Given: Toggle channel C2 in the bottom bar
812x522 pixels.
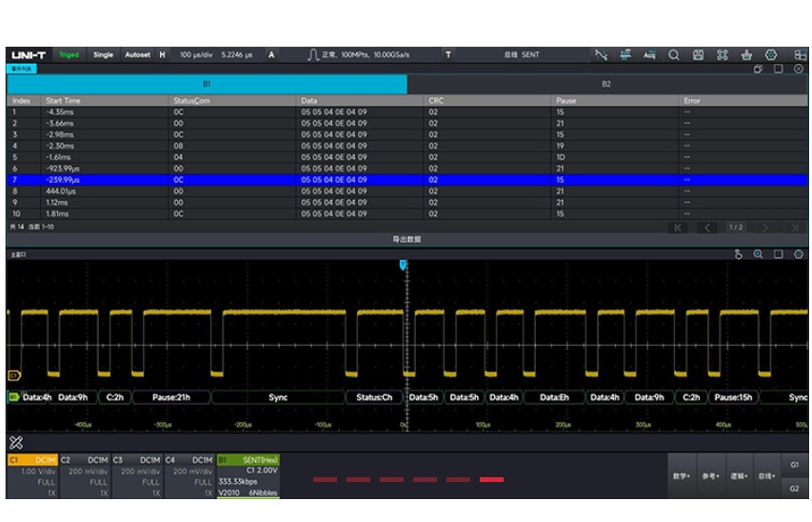Looking at the screenshot, I should point(86,476).
